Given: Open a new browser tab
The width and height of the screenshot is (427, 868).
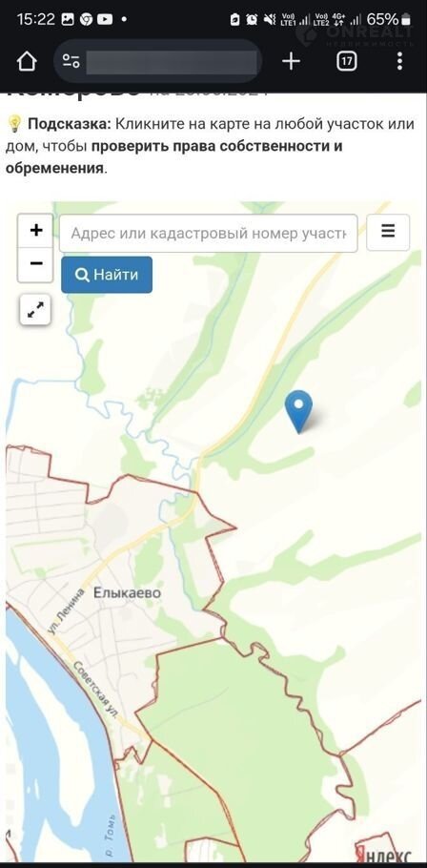Looking at the screenshot, I should pos(291,61).
